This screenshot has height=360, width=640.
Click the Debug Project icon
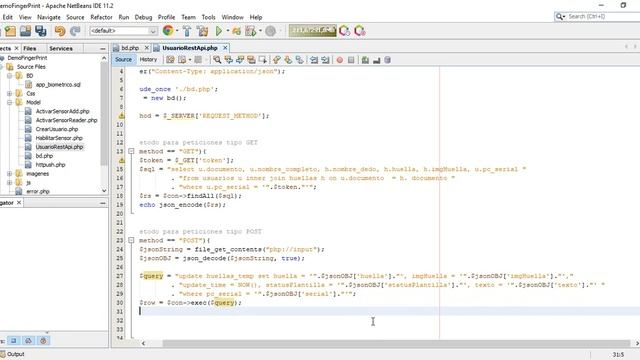coord(236,31)
